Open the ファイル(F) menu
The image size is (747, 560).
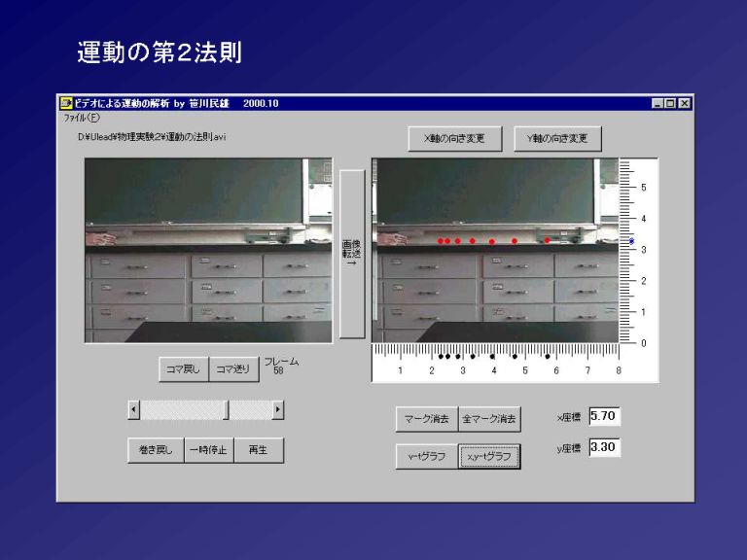click(82, 117)
